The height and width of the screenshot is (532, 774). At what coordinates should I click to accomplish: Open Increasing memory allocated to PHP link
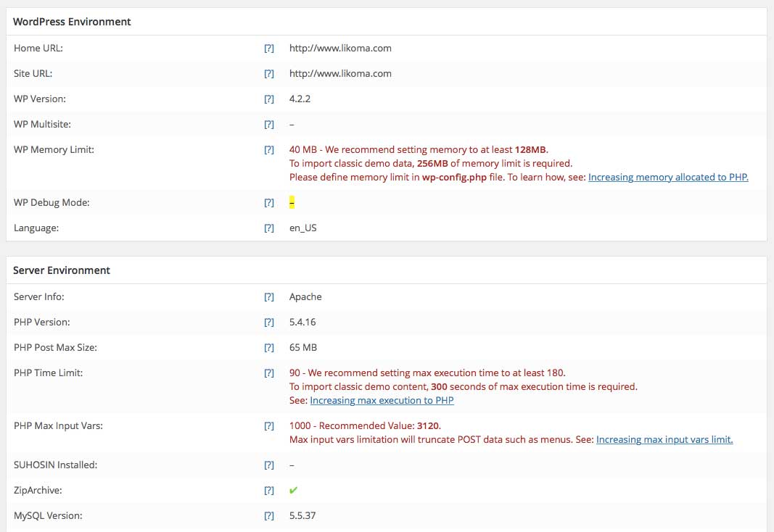click(668, 177)
